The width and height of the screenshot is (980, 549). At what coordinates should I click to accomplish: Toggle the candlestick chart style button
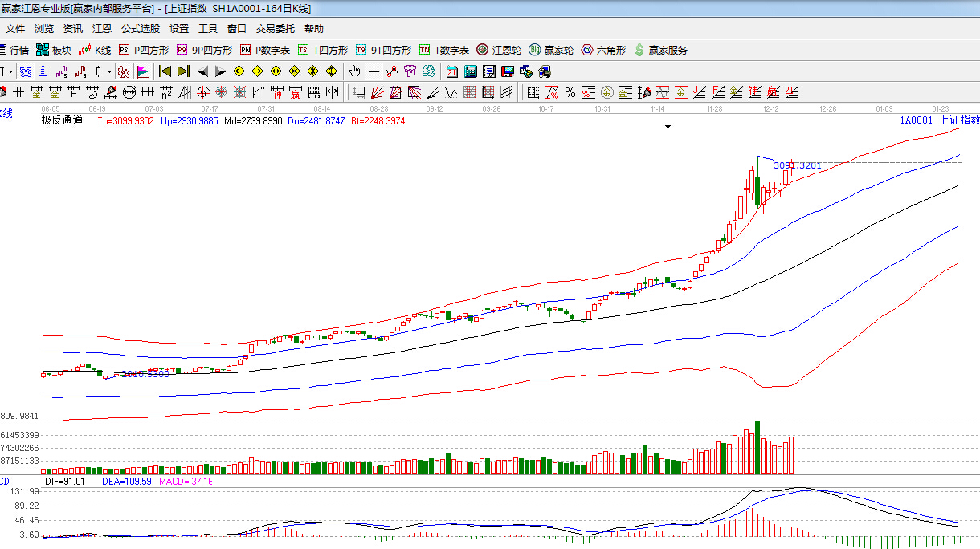pyautogui.click(x=98, y=71)
